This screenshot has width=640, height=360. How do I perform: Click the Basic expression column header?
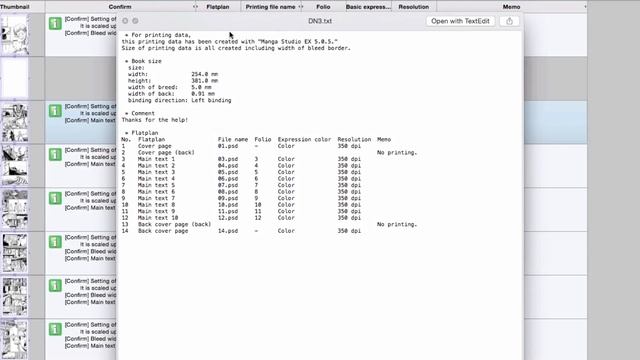368,7
